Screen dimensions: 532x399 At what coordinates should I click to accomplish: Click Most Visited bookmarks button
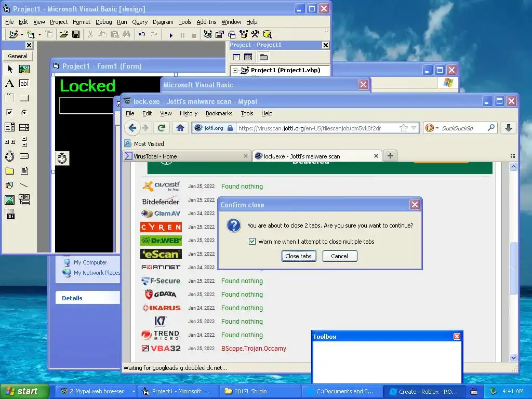144,143
